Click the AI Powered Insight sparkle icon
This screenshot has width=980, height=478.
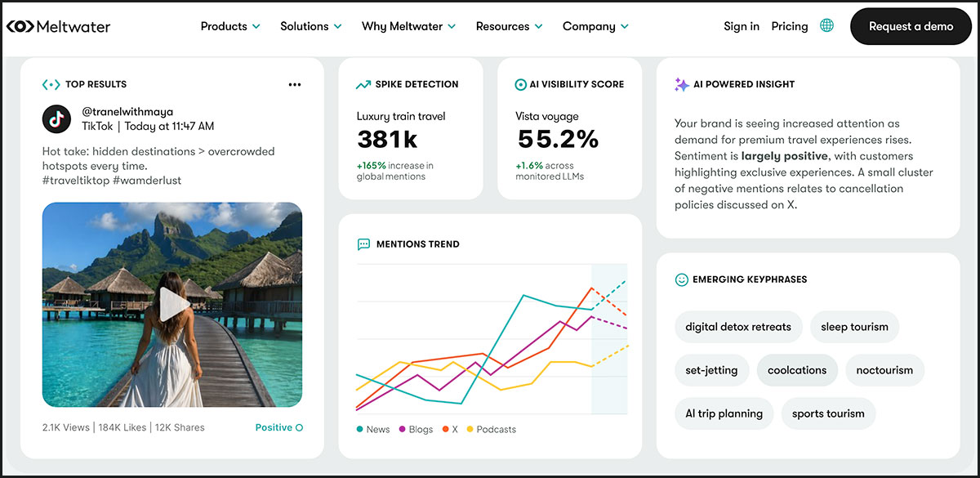click(682, 84)
